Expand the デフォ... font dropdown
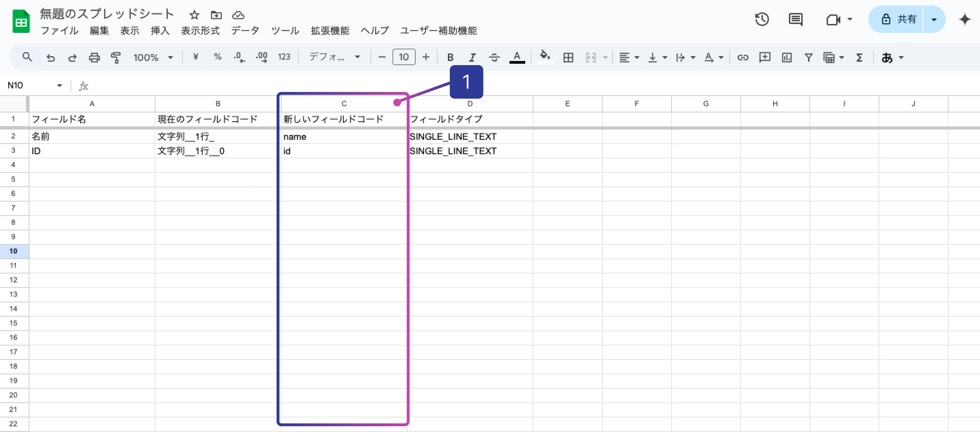The width and height of the screenshot is (980, 432). click(334, 57)
